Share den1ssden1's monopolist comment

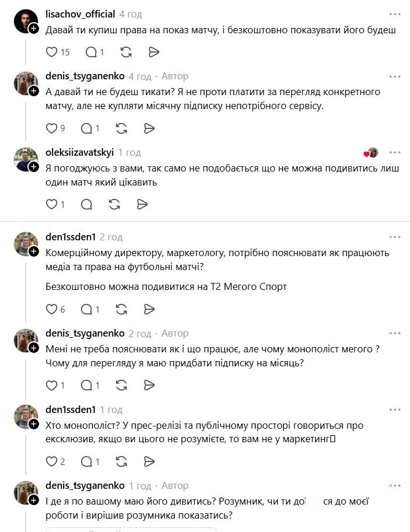149,461
